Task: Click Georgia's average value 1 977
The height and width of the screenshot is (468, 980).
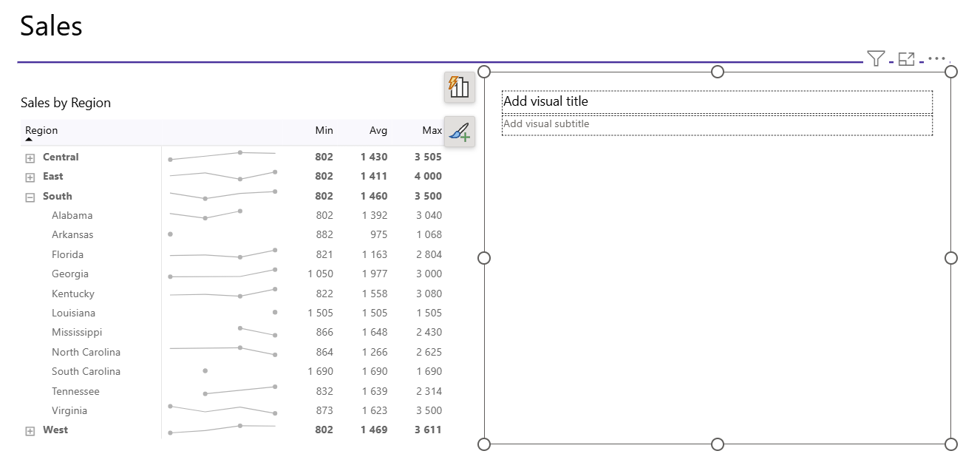Action: click(x=375, y=274)
